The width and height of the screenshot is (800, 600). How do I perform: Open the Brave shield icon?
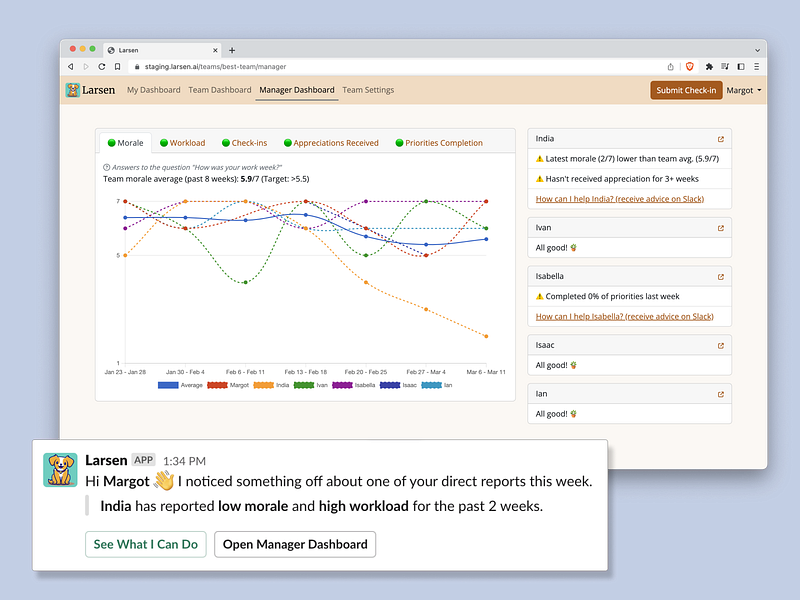click(x=690, y=66)
